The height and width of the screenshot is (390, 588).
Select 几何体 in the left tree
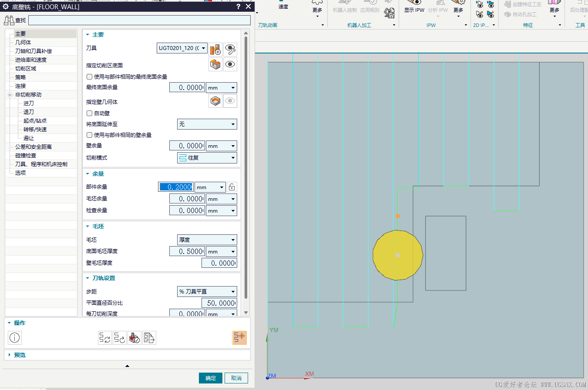[x=23, y=43]
